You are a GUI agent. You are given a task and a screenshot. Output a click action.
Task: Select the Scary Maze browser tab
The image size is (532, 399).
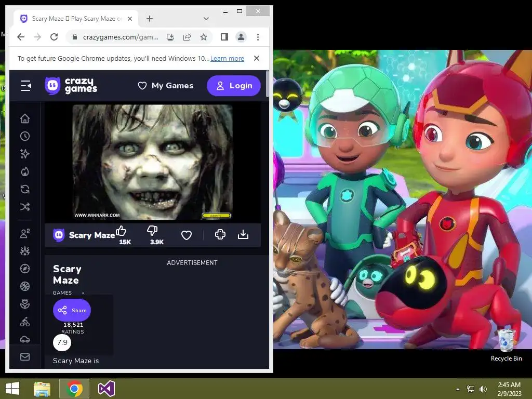75,19
